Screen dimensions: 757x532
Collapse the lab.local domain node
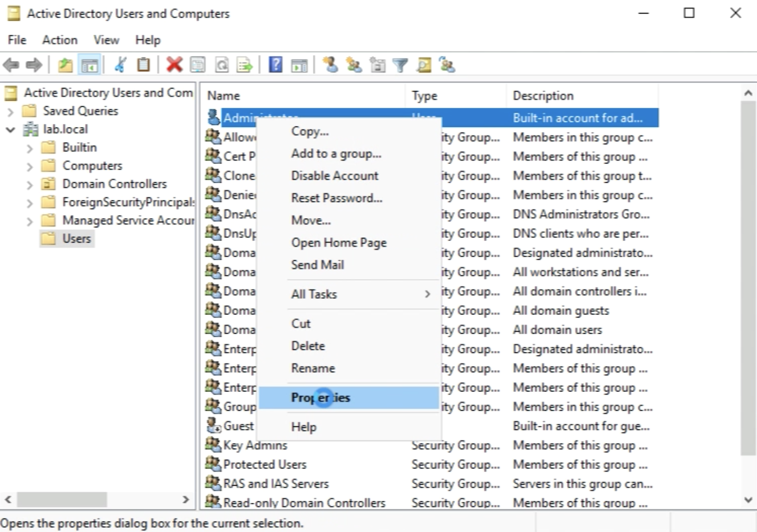pos(10,130)
